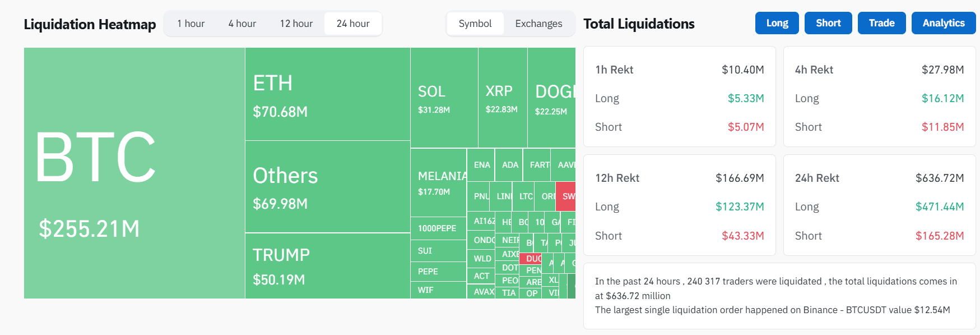Select the 1 hour timeframe tab

(x=191, y=24)
